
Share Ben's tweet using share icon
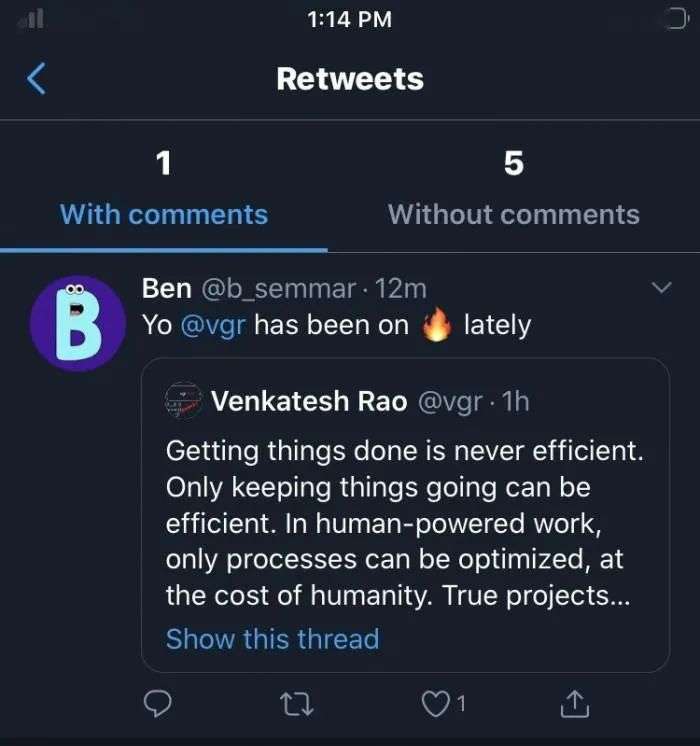pos(574,705)
